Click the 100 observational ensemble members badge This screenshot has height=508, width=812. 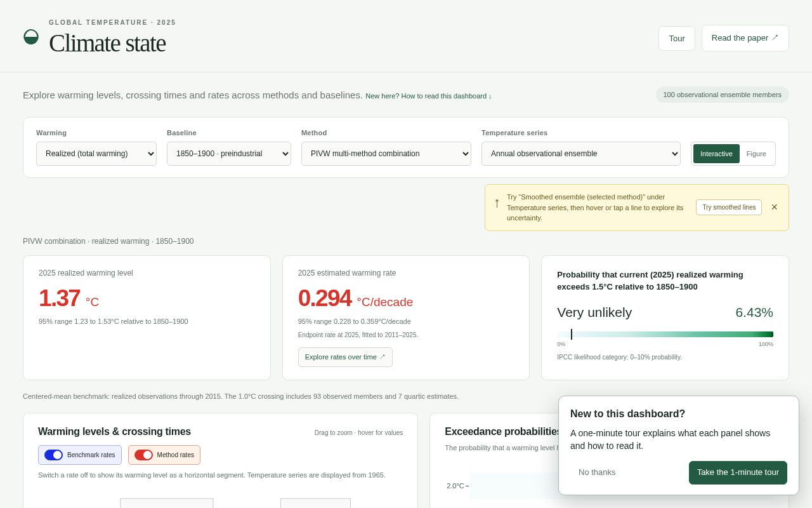click(723, 95)
